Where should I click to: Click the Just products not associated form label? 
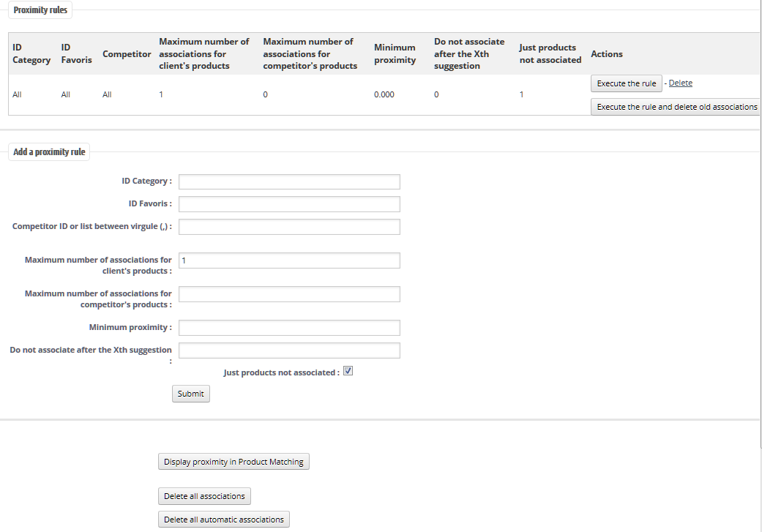(x=281, y=372)
